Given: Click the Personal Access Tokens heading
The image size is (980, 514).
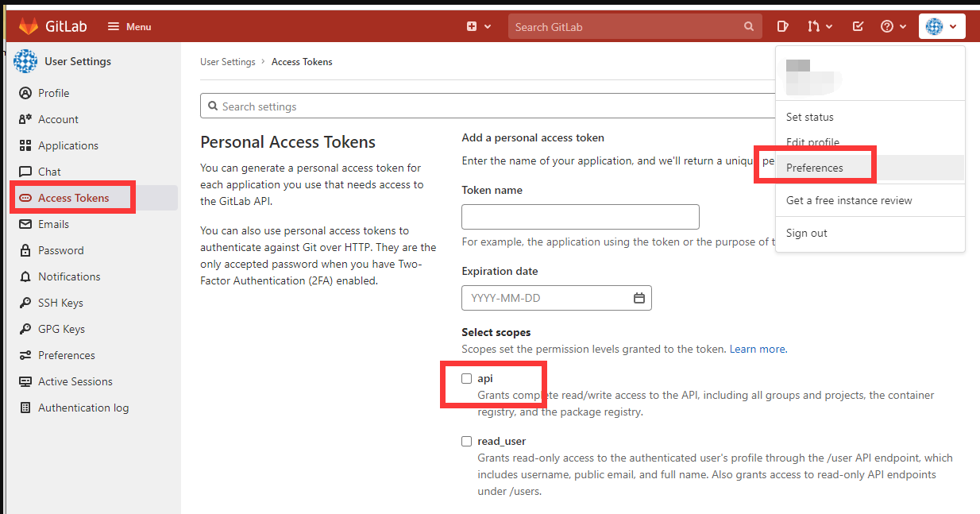Looking at the screenshot, I should tap(287, 142).
